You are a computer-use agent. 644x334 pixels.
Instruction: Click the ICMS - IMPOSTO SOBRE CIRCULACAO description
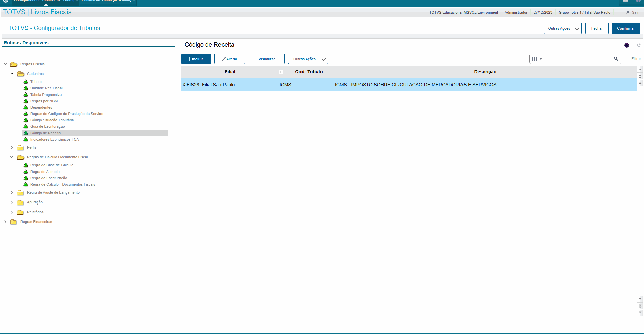(415, 85)
